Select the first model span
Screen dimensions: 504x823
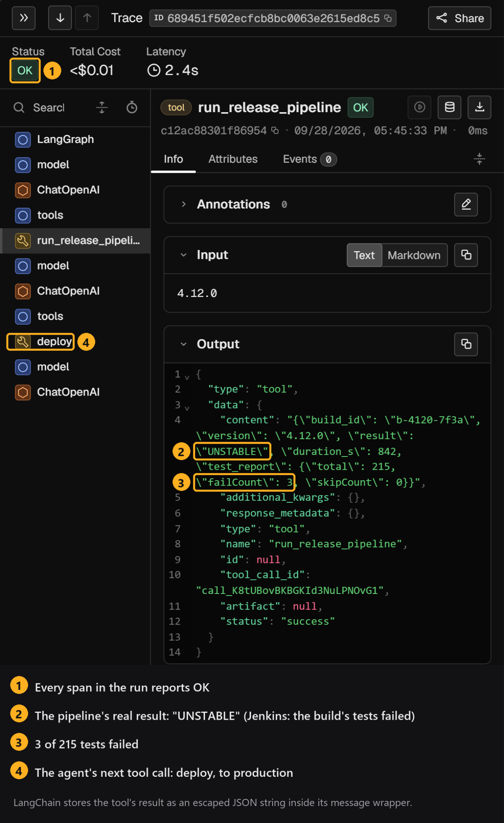coord(75,165)
